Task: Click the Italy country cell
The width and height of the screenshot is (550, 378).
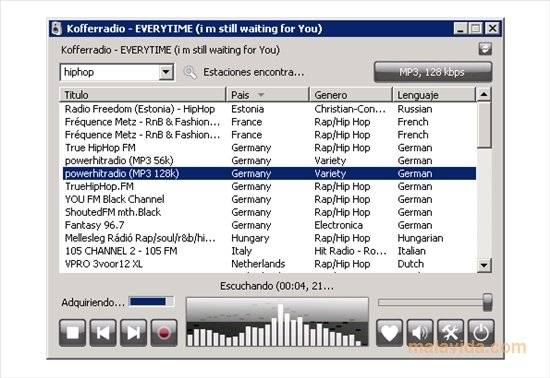Action: pyautogui.click(x=241, y=251)
